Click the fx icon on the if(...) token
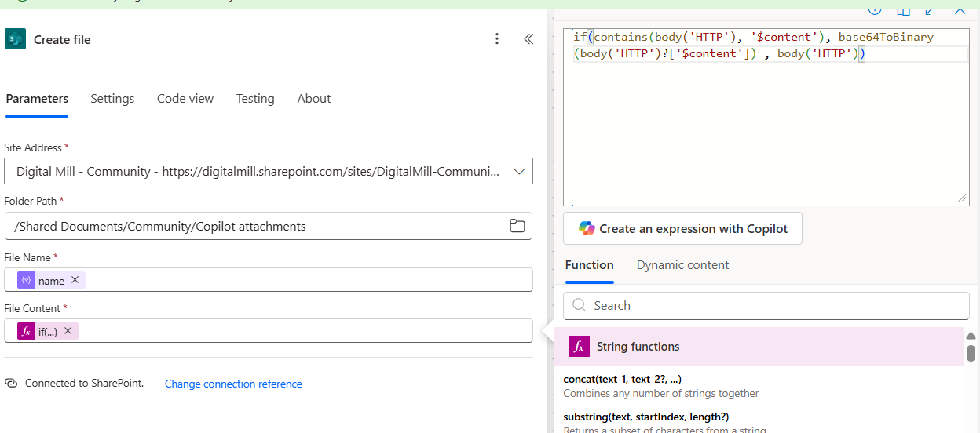 (x=26, y=331)
